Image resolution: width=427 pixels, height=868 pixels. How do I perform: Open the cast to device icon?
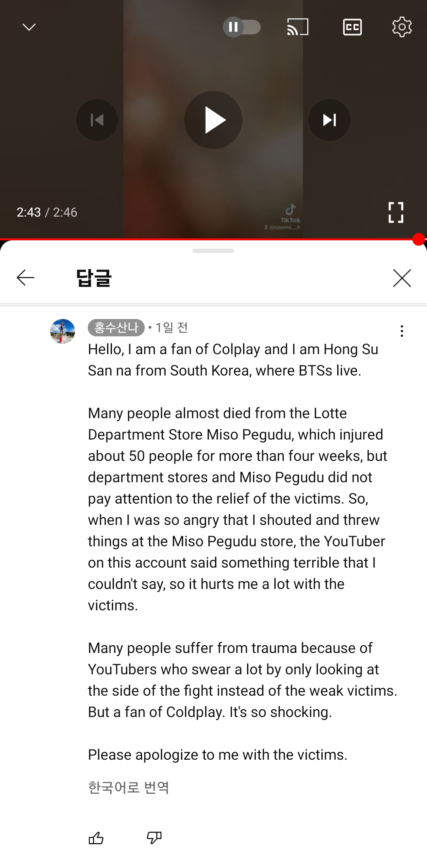point(297,27)
